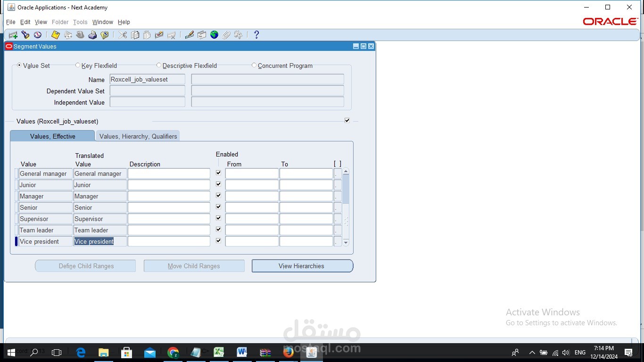Screen dimensions: 644x362
Task: Toggle Enabled checkbox for Team leader row
Action: [x=218, y=230]
